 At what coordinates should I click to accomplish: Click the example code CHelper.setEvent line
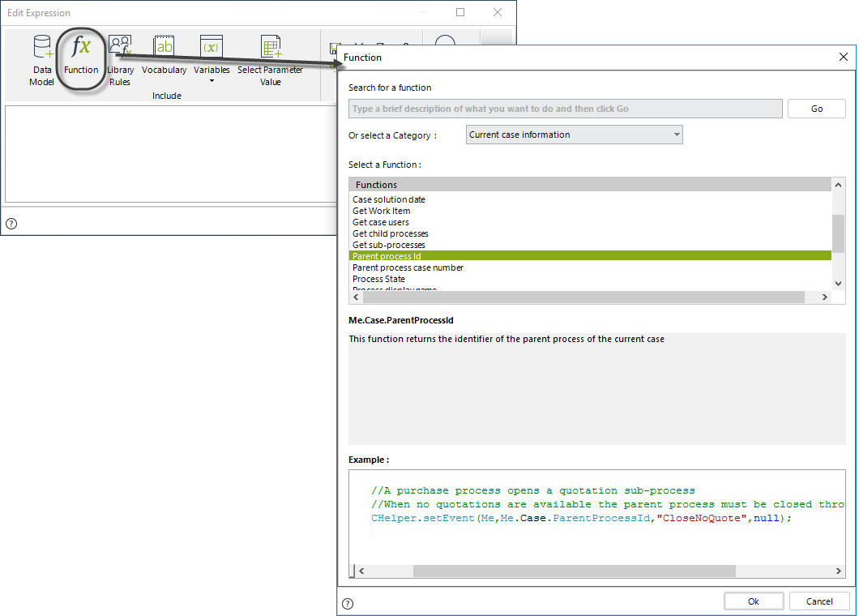pyautogui.click(x=581, y=518)
